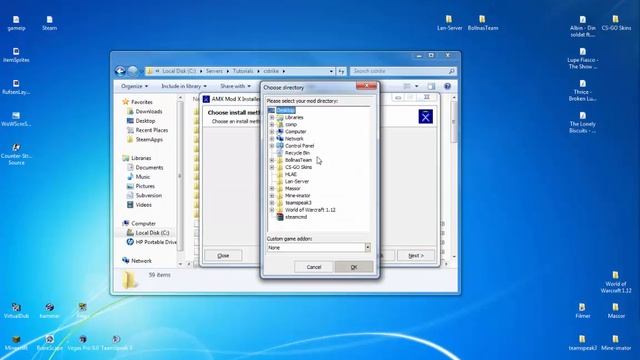Select Lan-Server folder icon on desktop
The height and width of the screenshot is (360, 640).
click(x=449, y=23)
